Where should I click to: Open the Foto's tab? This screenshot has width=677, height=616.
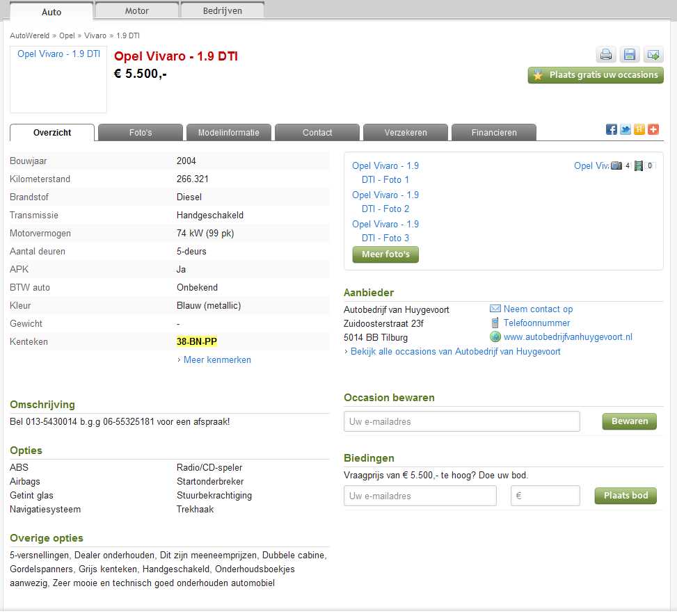(x=141, y=132)
